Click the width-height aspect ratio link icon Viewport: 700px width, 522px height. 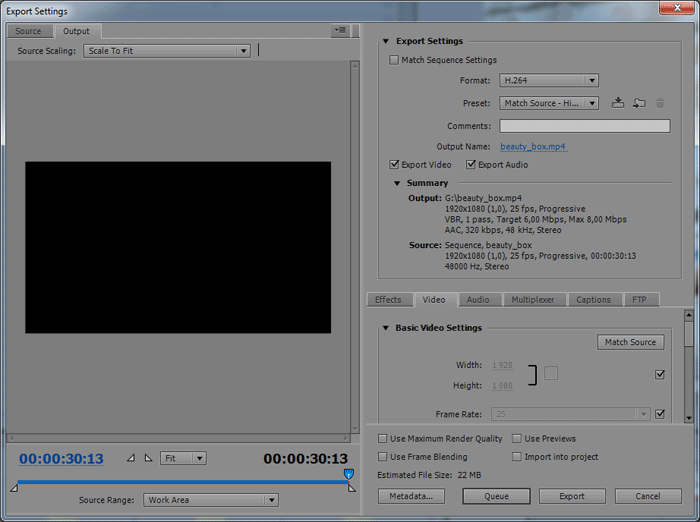(x=551, y=373)
